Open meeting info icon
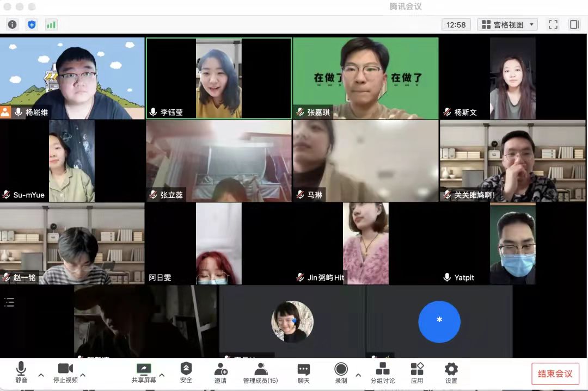This screenshot has height=391, width=588. click(13, 24)
